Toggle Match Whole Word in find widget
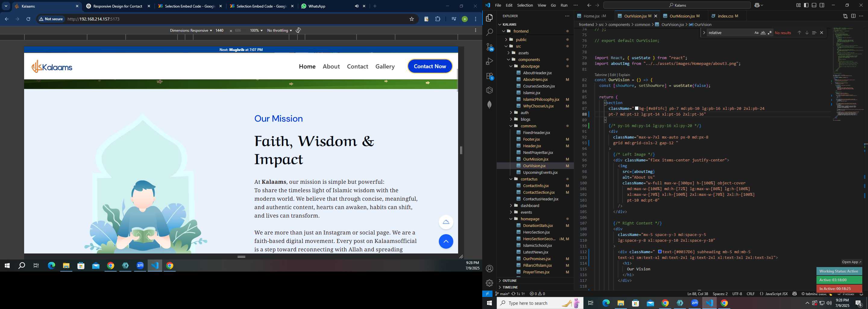The height and width of the screenshot is (309, 868). click(763, 33)
